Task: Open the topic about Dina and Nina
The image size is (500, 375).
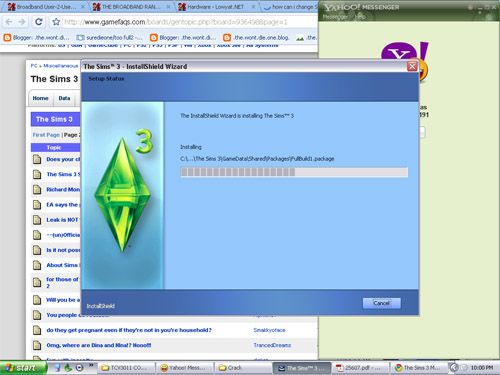Action: pos(99,345)
